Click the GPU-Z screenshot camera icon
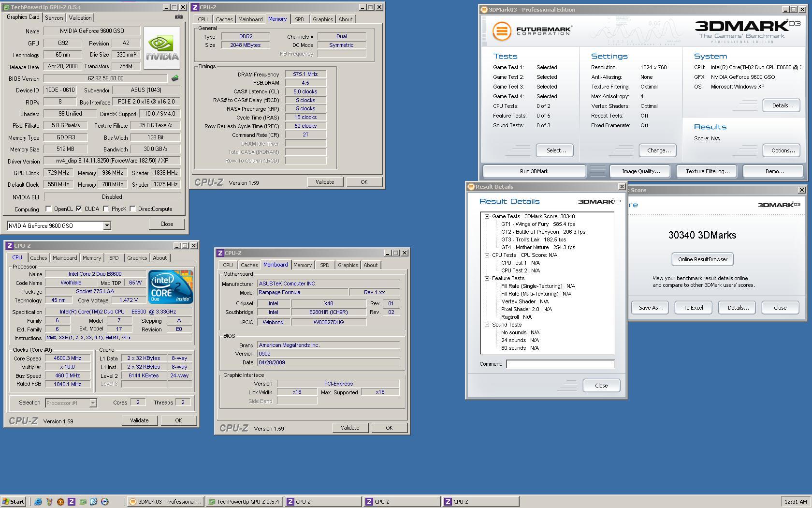Image resolution: width=812 pixels, height=508 pixels. pyautogui.click(x=179, y=17)
